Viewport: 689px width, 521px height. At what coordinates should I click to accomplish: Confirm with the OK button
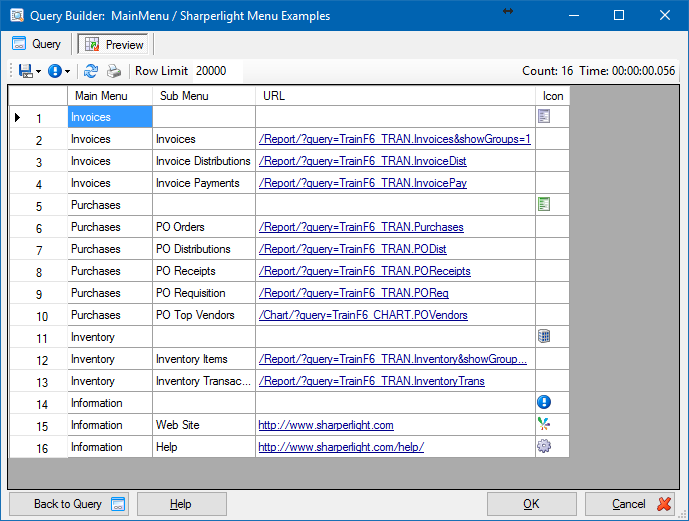531,504
